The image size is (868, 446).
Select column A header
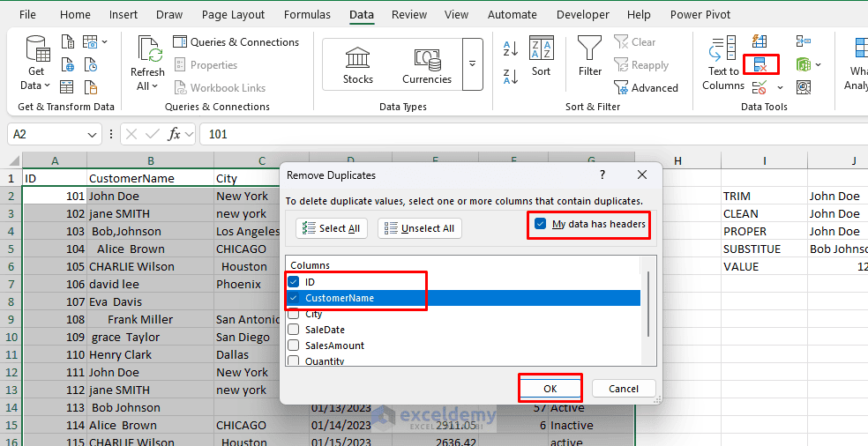tap(55, 161)
